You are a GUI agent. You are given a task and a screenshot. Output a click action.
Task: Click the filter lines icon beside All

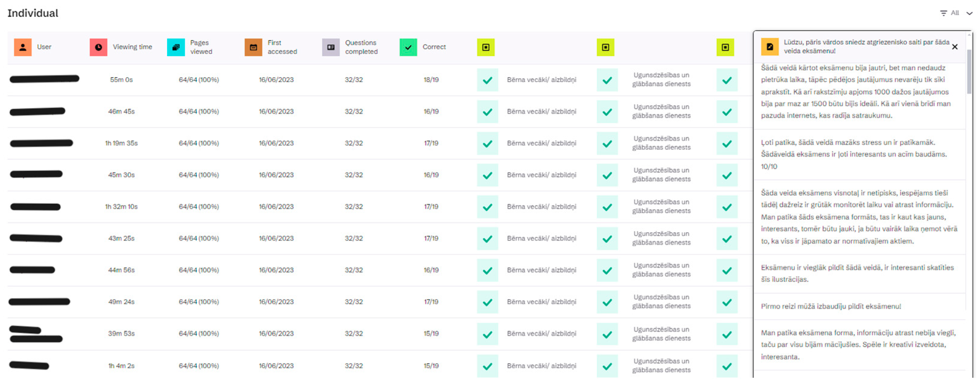944,13
